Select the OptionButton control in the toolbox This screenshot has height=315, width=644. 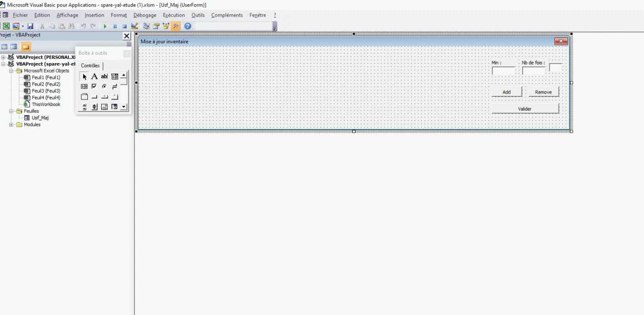[104, 87]
